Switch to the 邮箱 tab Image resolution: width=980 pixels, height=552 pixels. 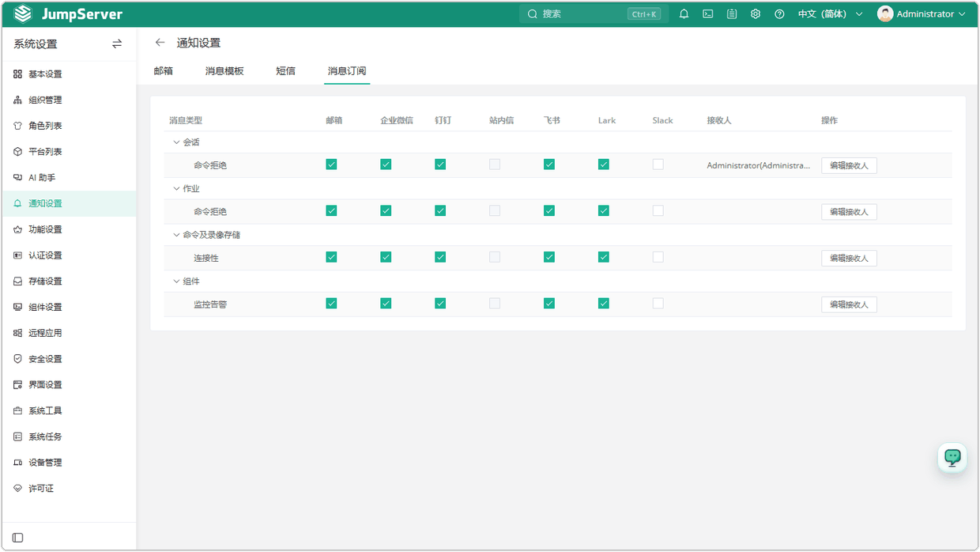164,71
